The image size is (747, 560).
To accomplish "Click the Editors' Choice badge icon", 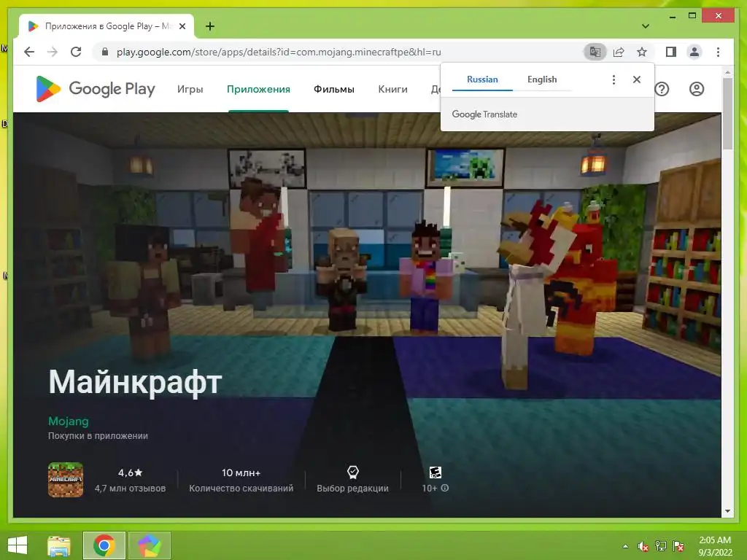I will 352,472.
